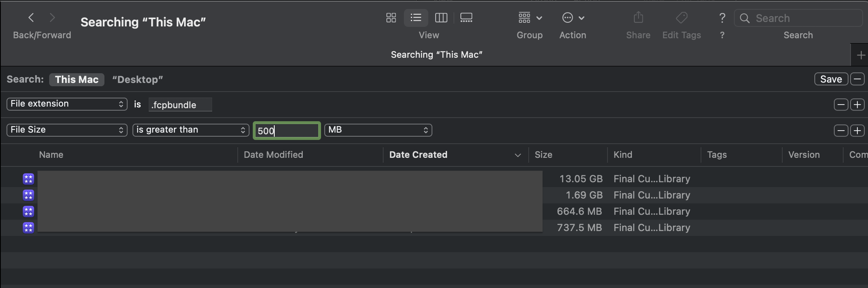Viewport: 868px width, 288px height.
Task: Add a new tab with plus
Action: click(860, 55)
